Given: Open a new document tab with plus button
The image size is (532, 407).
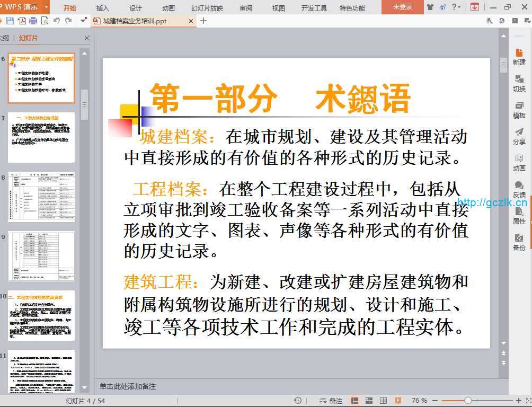Looking at the screenshot, I should pyautogui.click(x=203, y=21).
